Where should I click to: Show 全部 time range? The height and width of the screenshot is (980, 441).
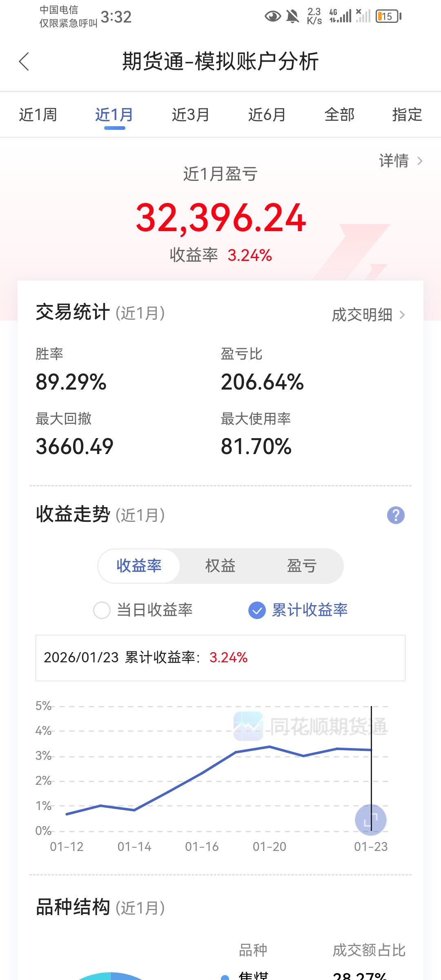339,115
